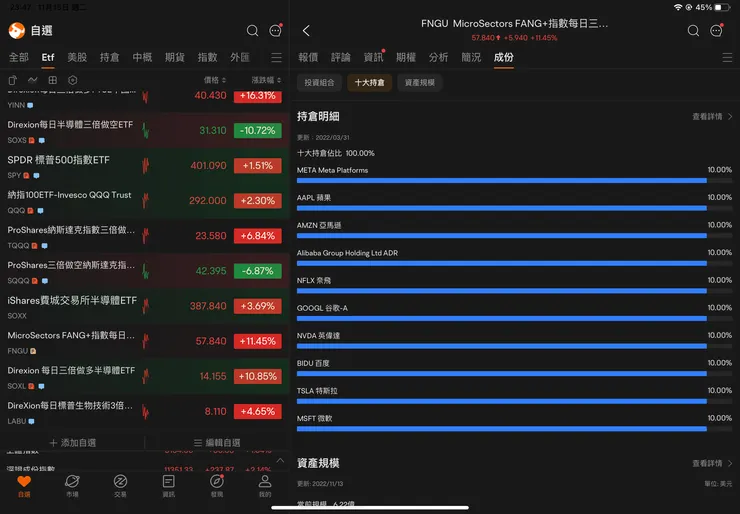Toggle SQQQ -6.87% change badge
Screen dimensions: 740x514
pos(258,271)
